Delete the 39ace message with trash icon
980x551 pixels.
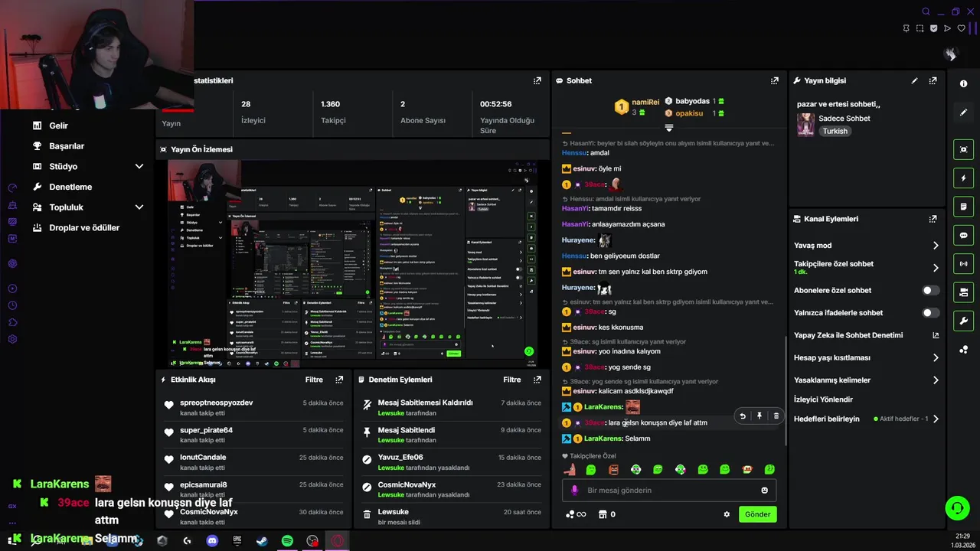click(x=776, y=416)
